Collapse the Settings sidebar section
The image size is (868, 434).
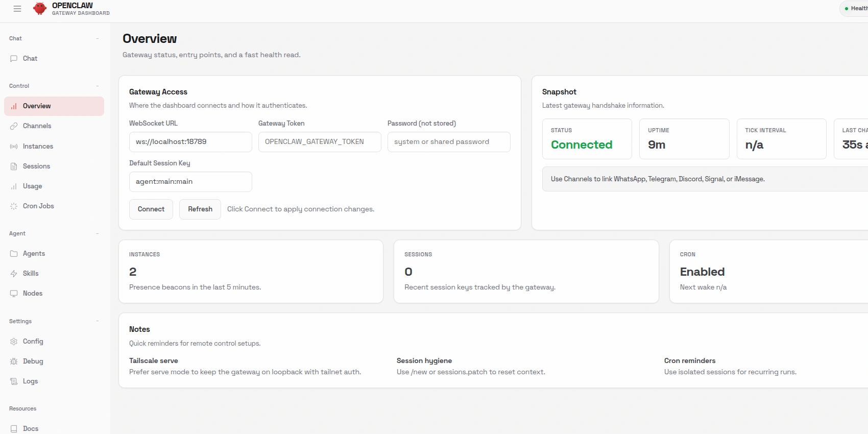(97, 322)
